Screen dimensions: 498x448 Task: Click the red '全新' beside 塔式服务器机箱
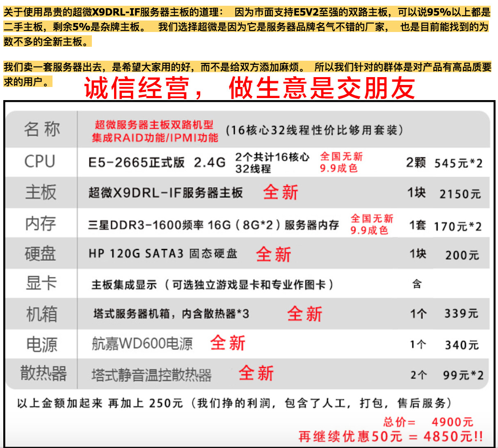pos(305,314)
